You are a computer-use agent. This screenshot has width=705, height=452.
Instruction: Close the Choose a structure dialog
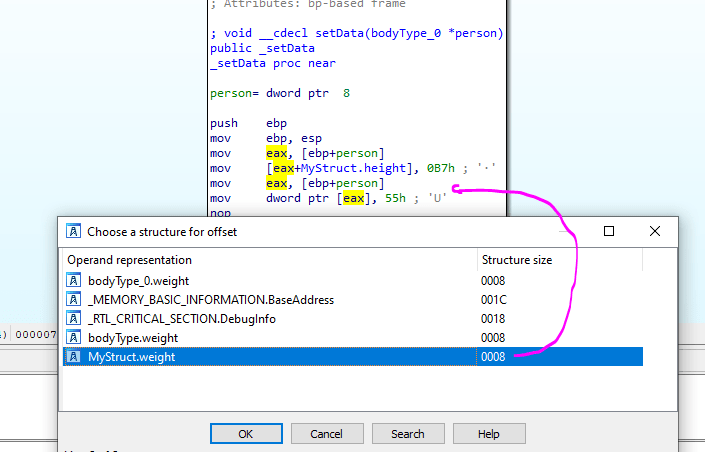coord(655,231)
